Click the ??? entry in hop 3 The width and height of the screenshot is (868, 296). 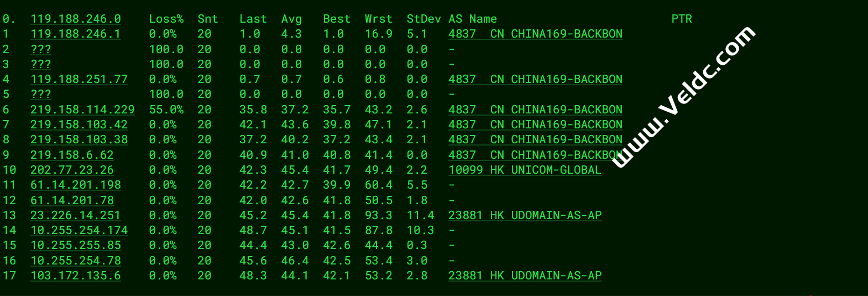pyautogui.click(x=41, y=64)
